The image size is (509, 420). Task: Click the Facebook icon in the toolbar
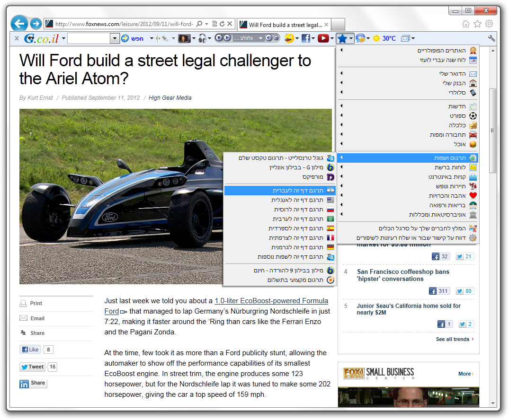(306, 38)
